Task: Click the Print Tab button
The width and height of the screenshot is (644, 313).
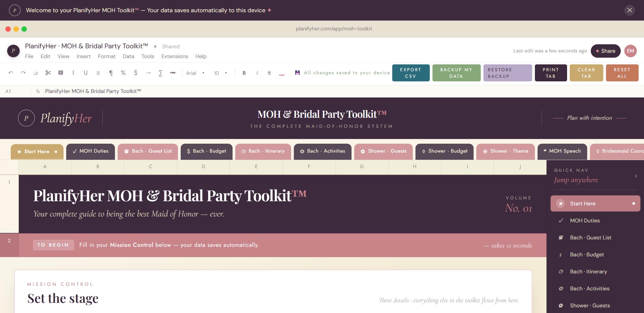Action: point(551,73)
